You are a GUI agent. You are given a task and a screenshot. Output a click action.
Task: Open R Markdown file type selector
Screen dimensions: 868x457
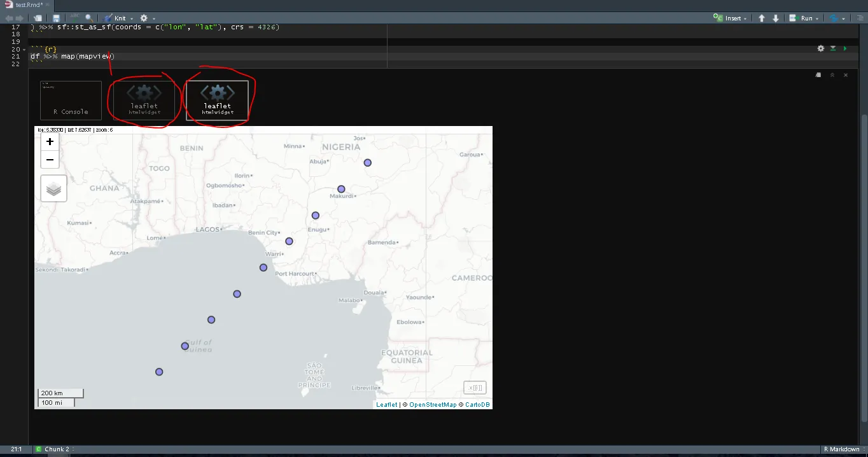click(x=844, y=449)
